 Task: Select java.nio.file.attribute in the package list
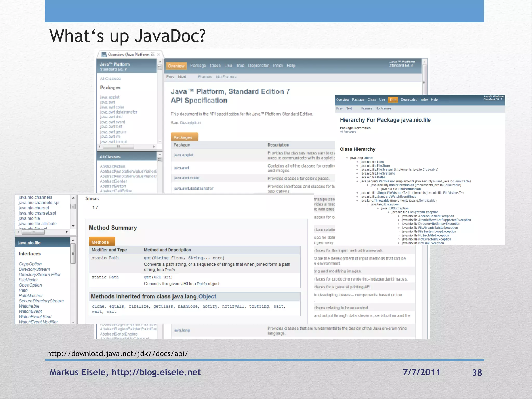click(x=37, y=224)
